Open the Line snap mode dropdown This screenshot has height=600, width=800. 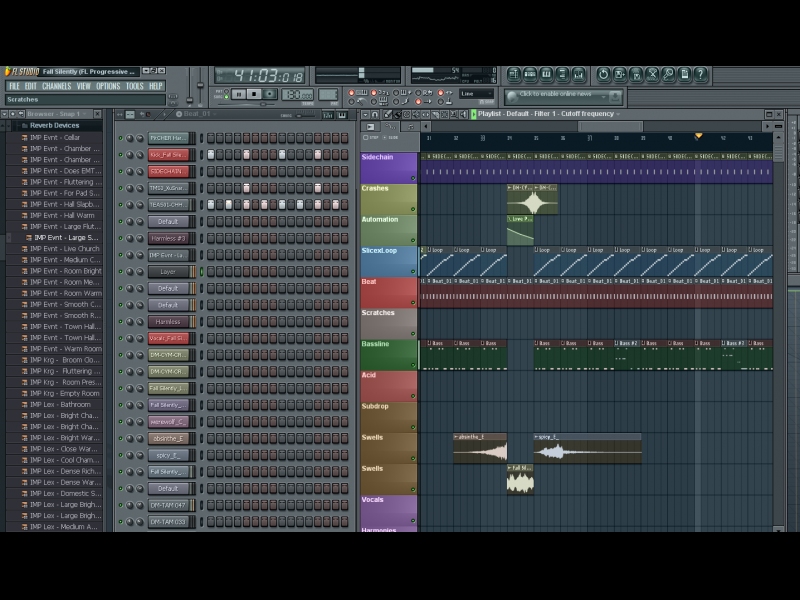click(x=476, y=94)
